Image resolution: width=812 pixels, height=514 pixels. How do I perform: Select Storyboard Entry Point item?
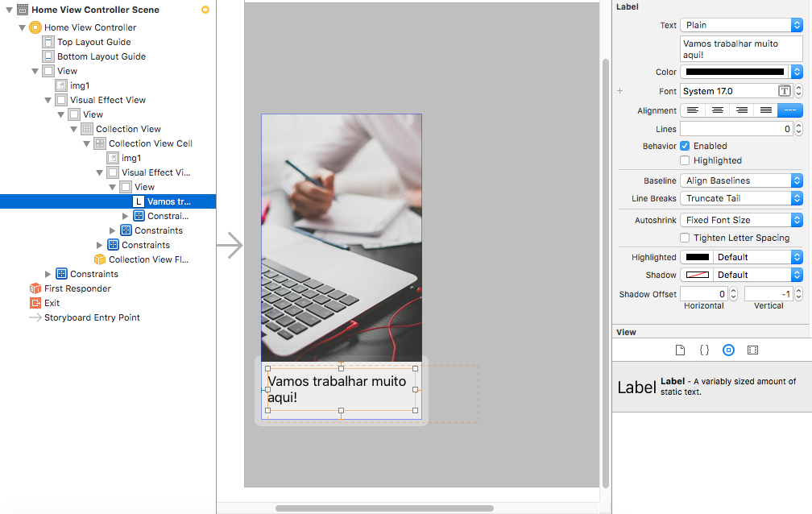click(92, 317)
